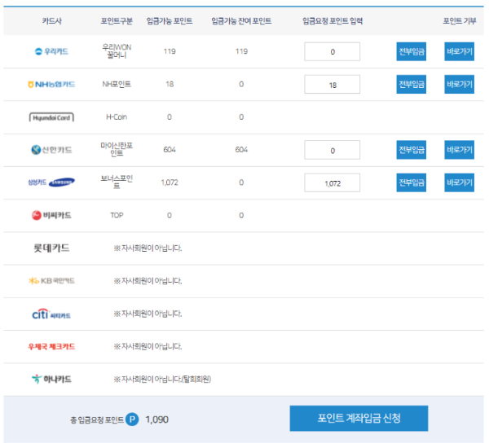489x448 pixels.
Task: Select 우리WON 꿀머니 point type text
Action: pyautogui.click(x=117, y=51)
